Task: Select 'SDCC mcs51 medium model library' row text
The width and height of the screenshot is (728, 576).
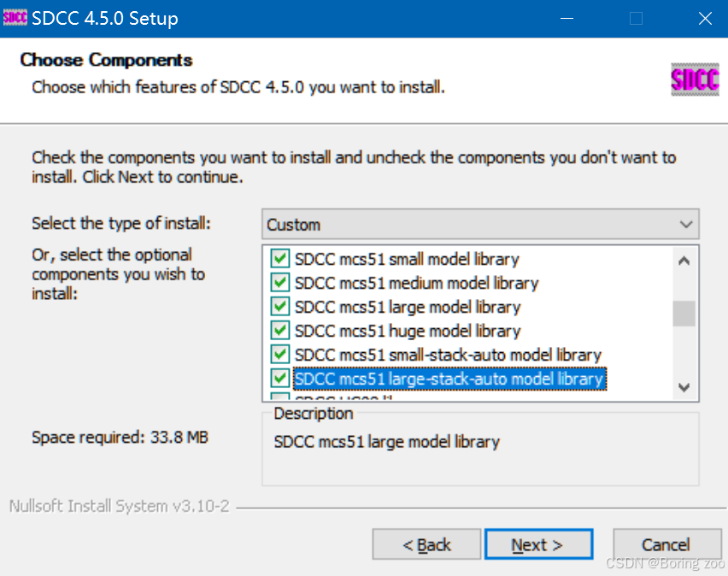Action: coord(416,283)
